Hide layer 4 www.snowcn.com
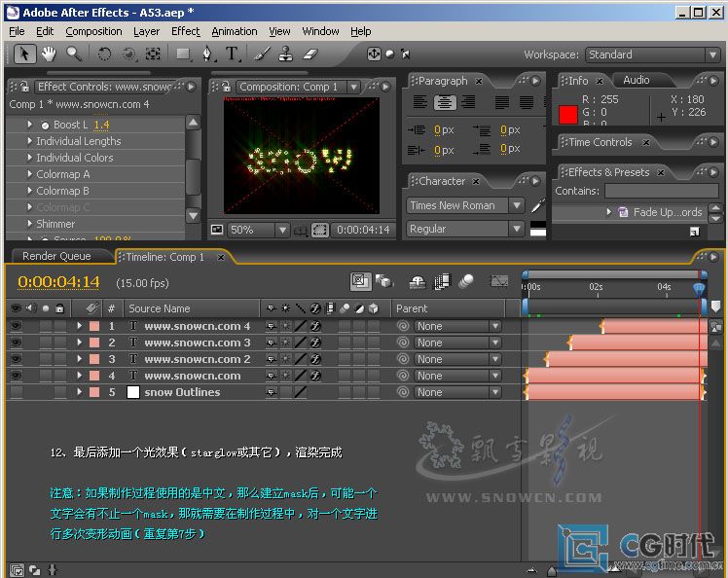 tap(16, 376)
